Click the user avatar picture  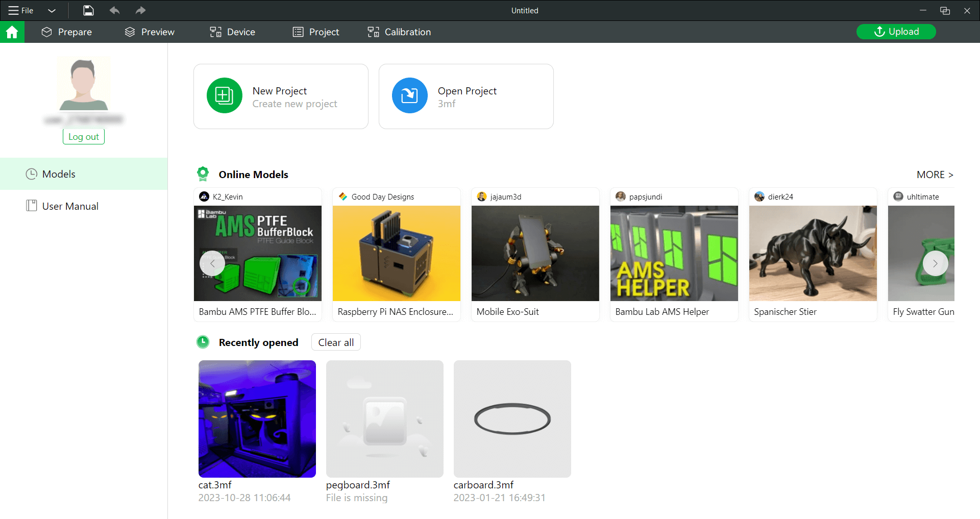84,84
